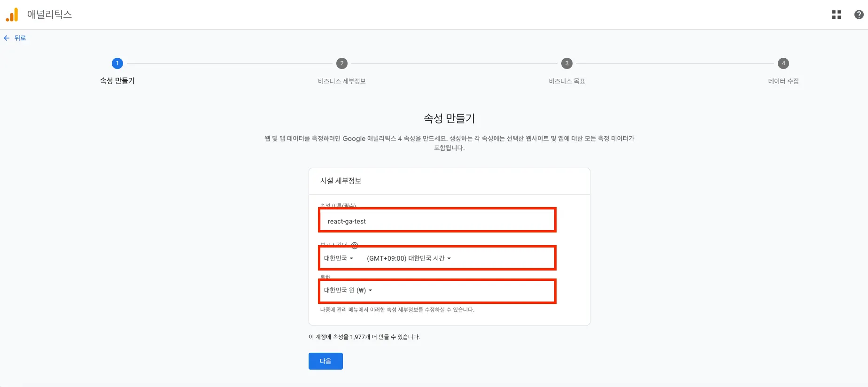Open the Google apps grid icon
This screenshot has height=387, width=868.
[x=836, y=15]
